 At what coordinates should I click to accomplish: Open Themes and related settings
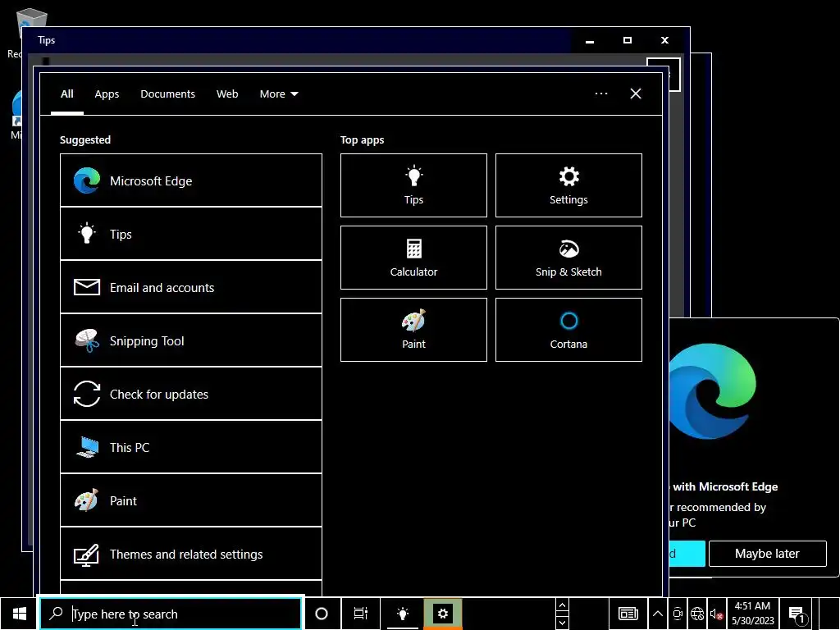point(190,554)
